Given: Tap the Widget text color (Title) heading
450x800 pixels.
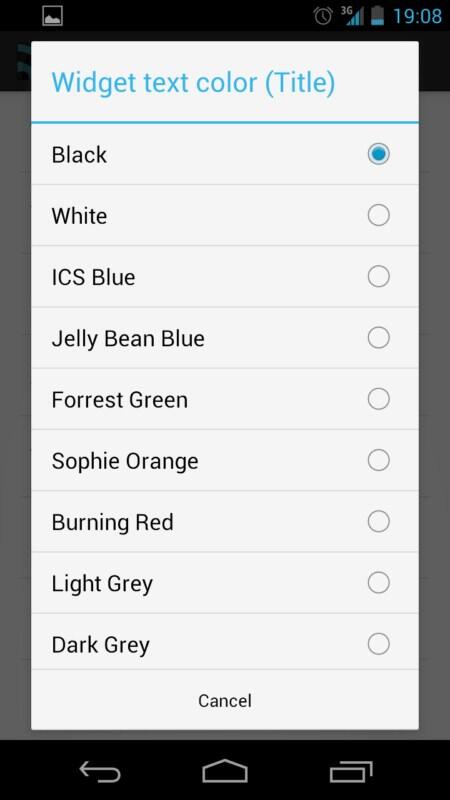Looking at the screenshot, I should (193, 83).
